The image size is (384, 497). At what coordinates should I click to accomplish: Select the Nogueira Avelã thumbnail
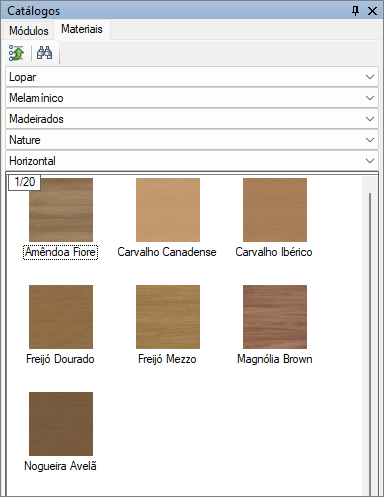pyautogui.click(x=61, y=424)
